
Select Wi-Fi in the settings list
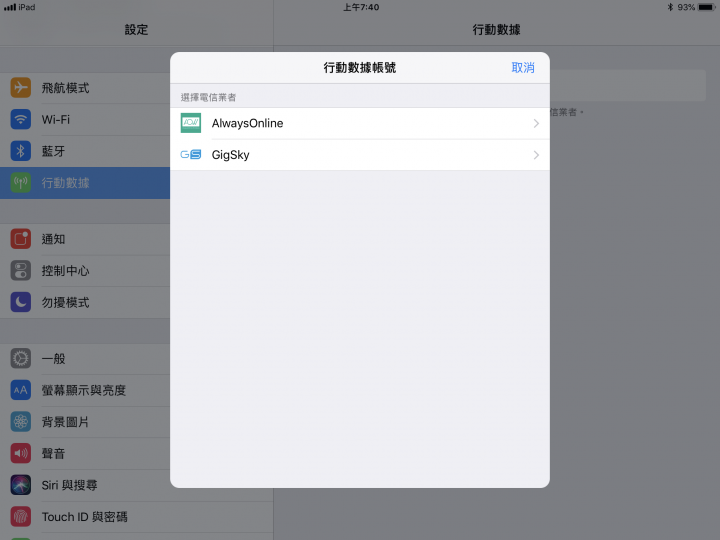point(85,119)
